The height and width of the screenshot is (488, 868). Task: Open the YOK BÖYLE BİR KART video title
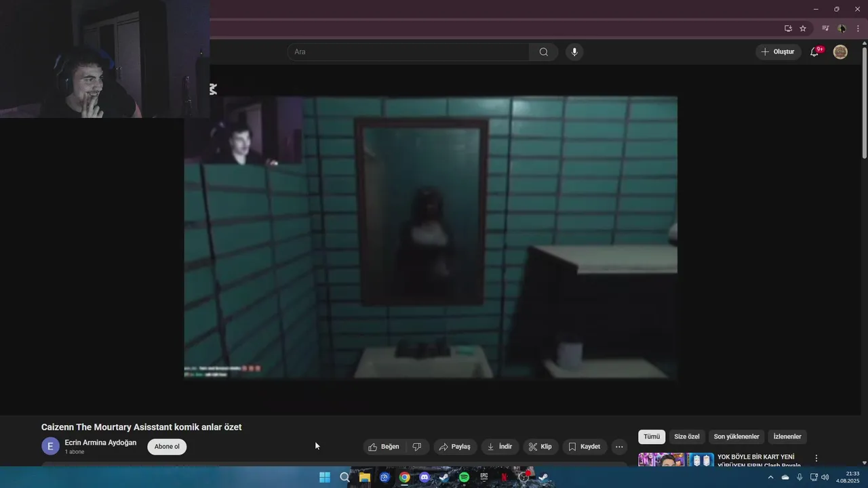click(x=759, y=461)
